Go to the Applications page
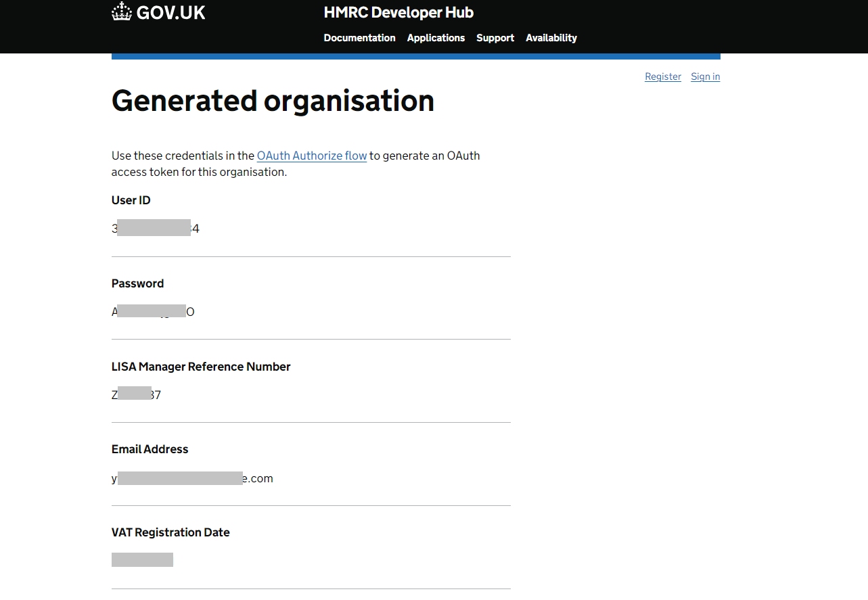The image size is (868, 600). (x=436, y=38)
